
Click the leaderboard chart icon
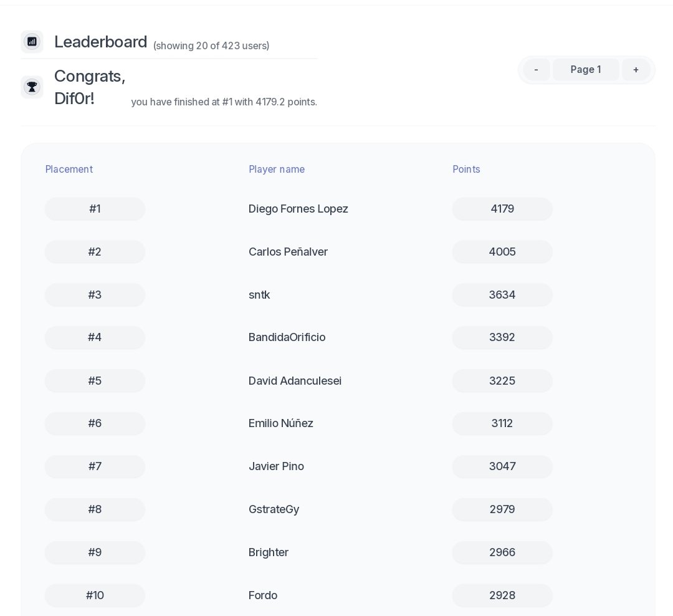(x=32, y=42)
